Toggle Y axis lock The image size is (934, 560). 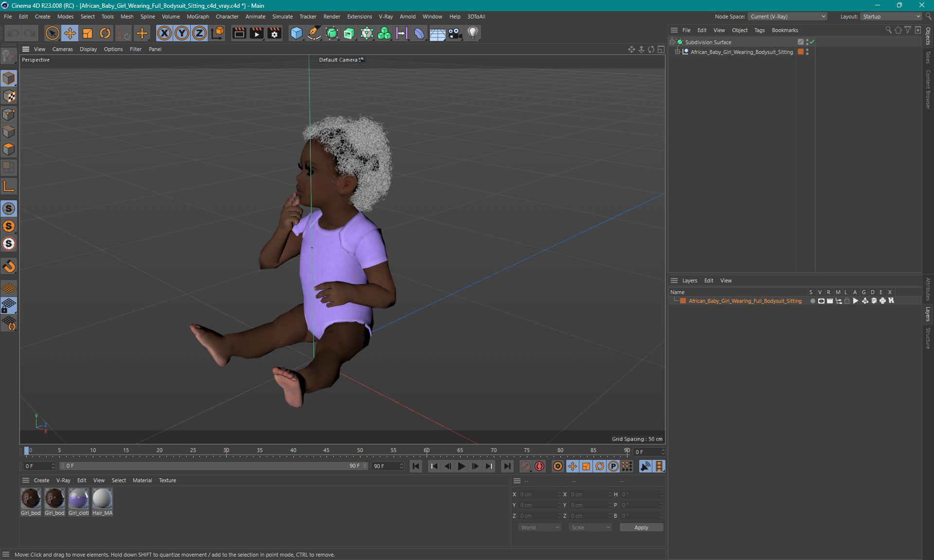click(x=182, y=33)
